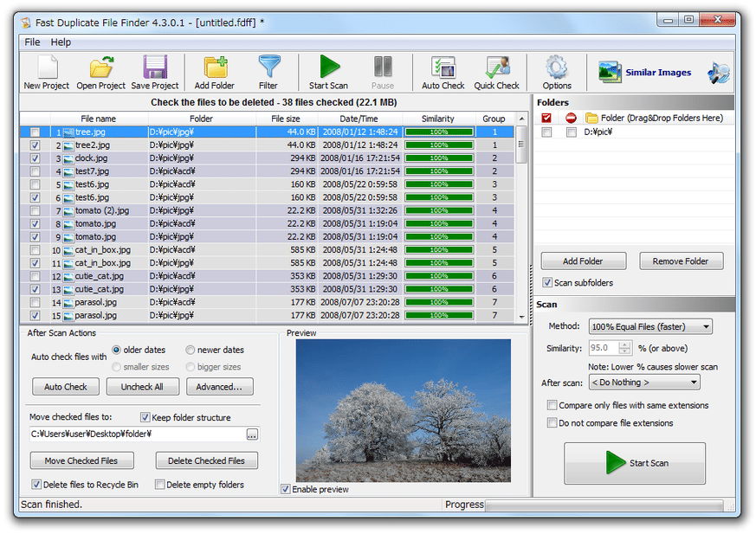
Task: Open the After scan dropdown
Action: click(x=644, y=383)
